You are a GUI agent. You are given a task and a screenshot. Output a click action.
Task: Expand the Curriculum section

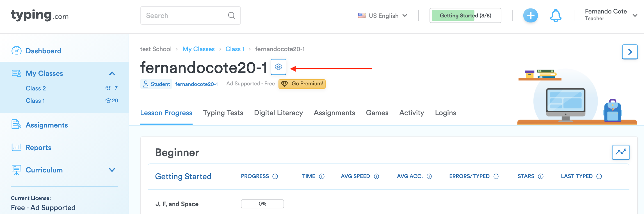coord(112,170)
